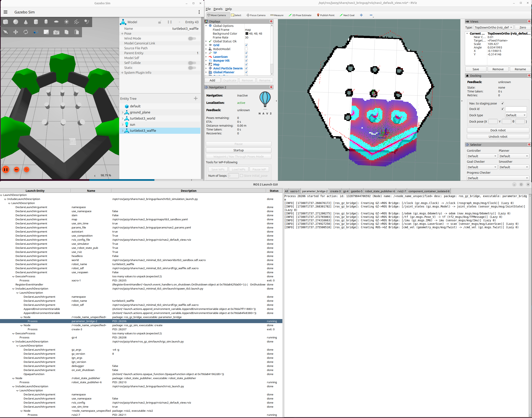Activate the translate mode tool

16,32
